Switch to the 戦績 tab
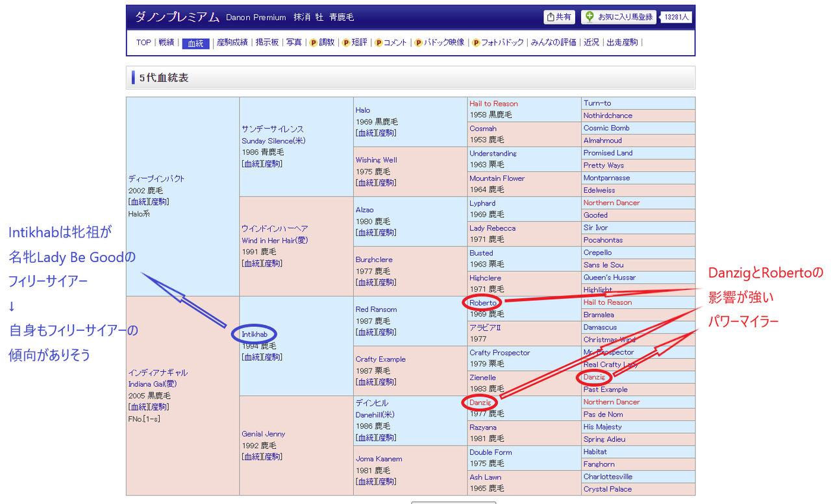The image size is (831, 504). 167,43
